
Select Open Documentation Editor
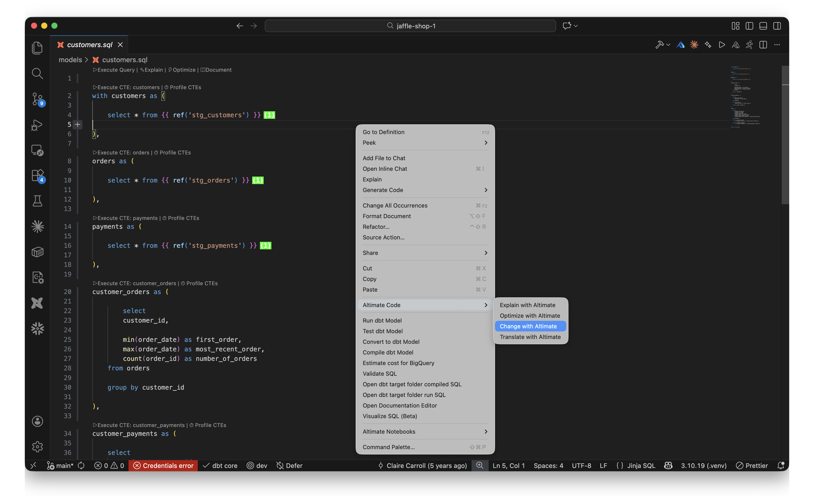tap(425, 405)
